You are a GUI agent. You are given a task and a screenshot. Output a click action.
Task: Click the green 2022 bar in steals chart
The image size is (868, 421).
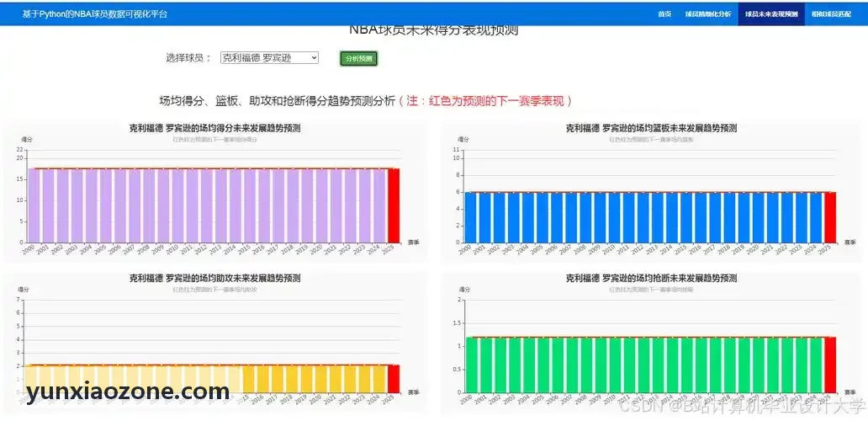787,365
